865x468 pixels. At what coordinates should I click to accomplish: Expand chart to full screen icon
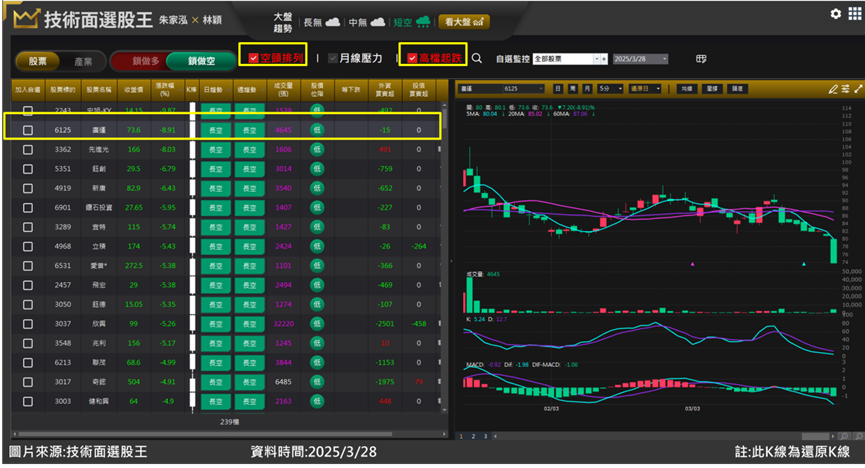[x=858, y=89]
